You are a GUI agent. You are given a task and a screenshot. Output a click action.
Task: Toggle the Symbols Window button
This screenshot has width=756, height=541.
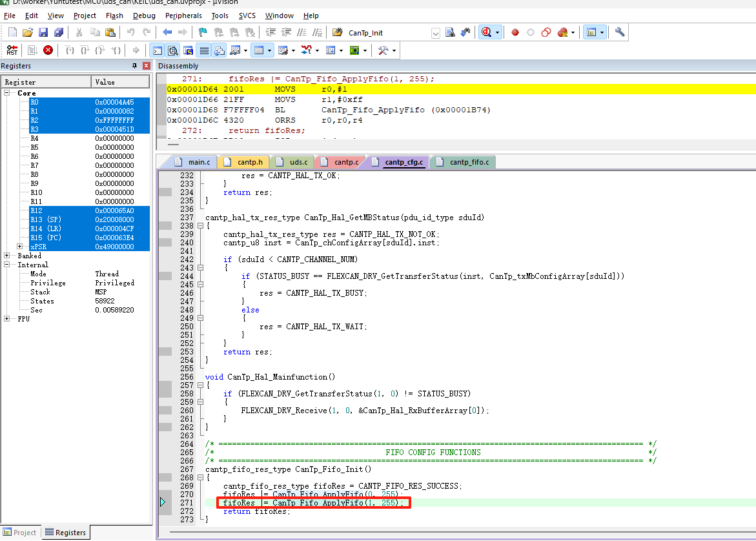pyautogui.click(x=188, y=50)
